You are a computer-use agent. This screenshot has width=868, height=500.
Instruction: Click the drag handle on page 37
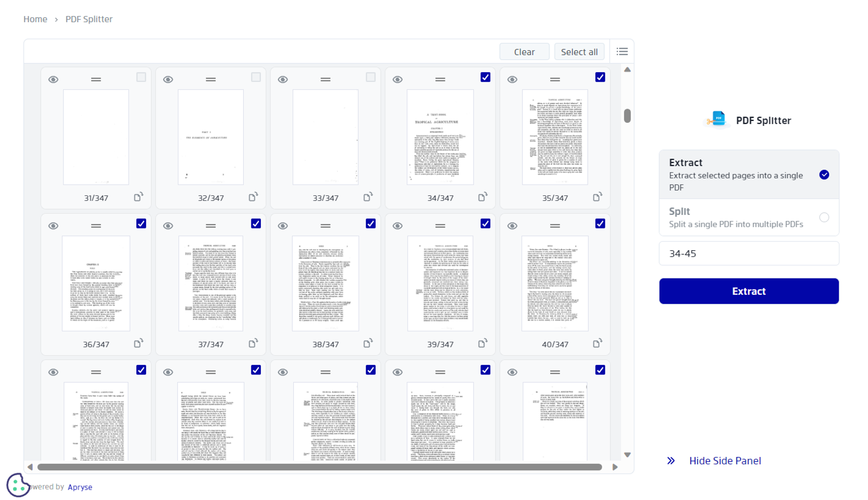tap(211, 226)
